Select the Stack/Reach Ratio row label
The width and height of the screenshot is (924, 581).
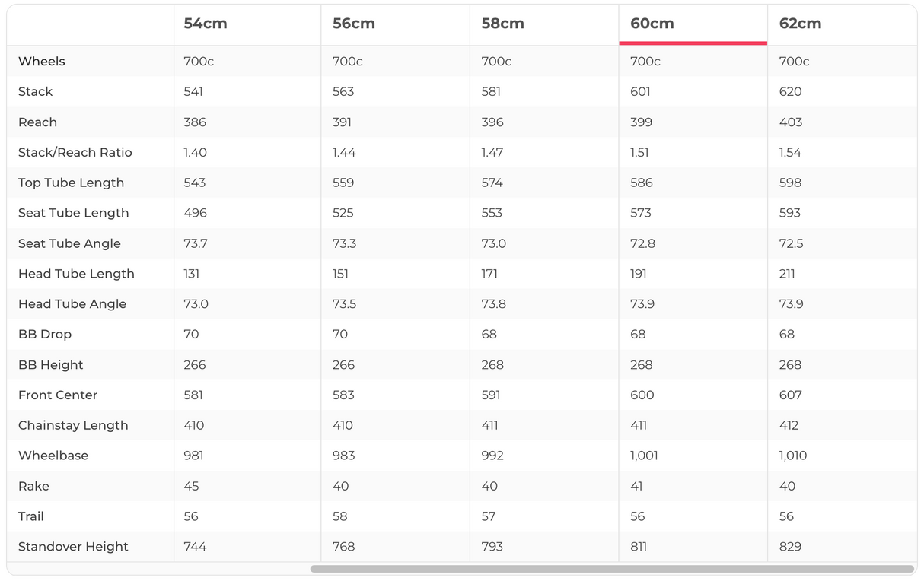75,152
